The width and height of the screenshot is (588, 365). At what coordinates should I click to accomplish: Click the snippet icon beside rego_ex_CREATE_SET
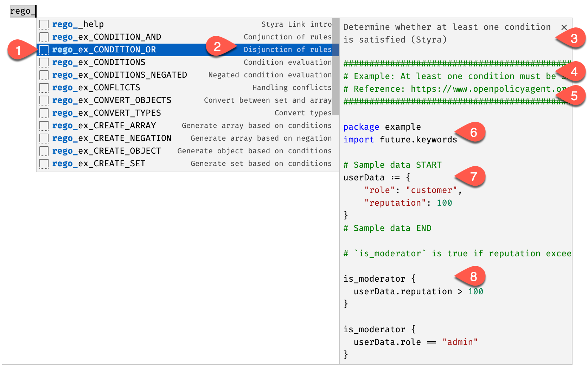pyautogui.click(x=44, y=164)
